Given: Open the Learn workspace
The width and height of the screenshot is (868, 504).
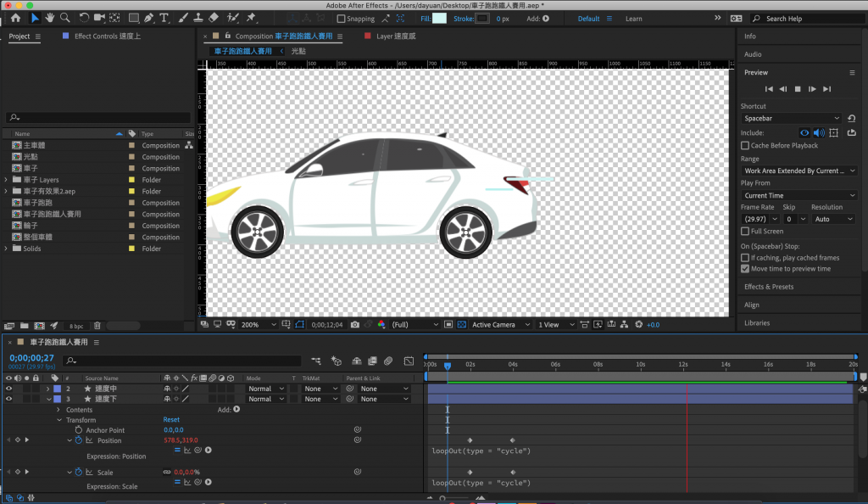Looking at the screenshot, I should 633,19.
